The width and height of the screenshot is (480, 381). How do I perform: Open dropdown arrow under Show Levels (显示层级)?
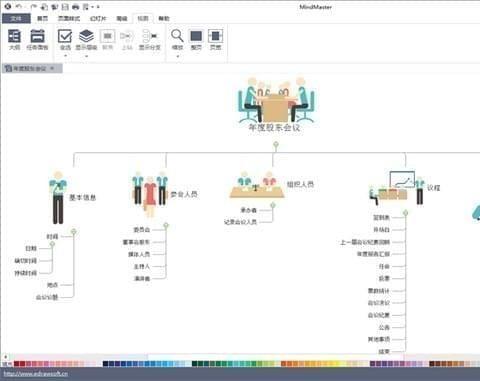(86, 56)
